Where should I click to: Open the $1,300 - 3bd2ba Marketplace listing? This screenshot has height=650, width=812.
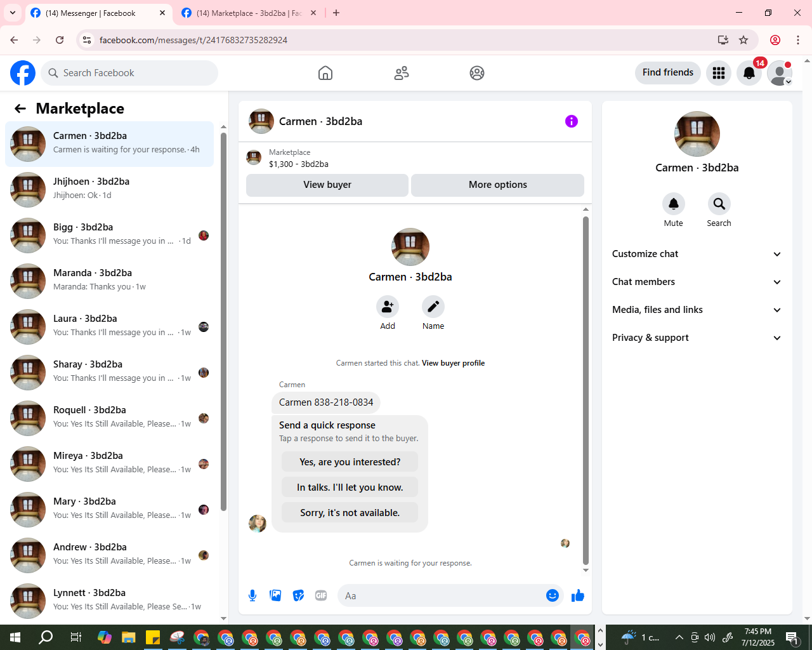tap(299, 164)
